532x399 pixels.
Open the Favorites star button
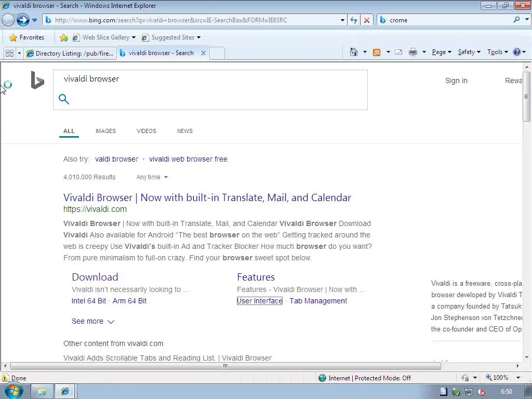coord(27,37)
